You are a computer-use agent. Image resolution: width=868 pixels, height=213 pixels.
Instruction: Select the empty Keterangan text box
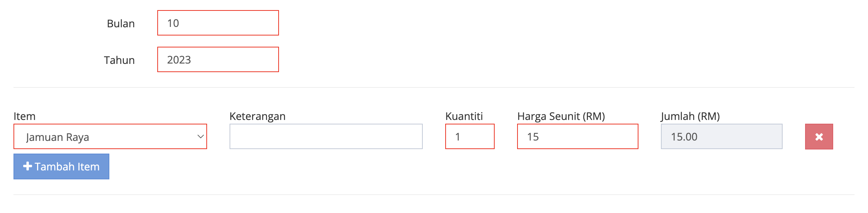[x=326, y=137]
